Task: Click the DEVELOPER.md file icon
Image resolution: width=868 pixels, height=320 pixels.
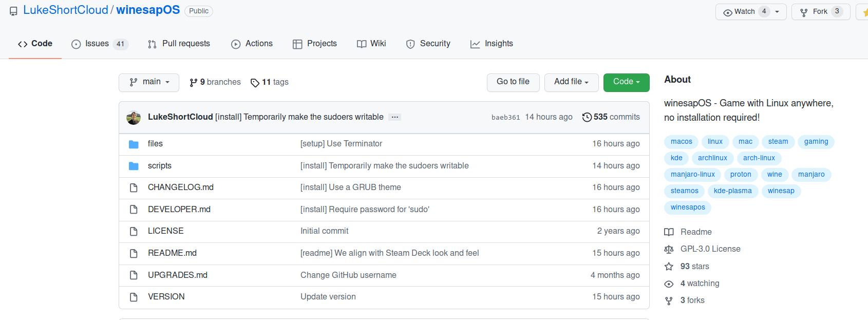Action: tap(134, 210)
